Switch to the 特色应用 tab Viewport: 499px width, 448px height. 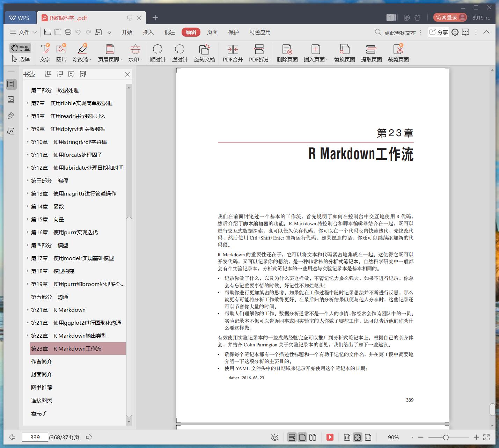[x=260, y=32]
